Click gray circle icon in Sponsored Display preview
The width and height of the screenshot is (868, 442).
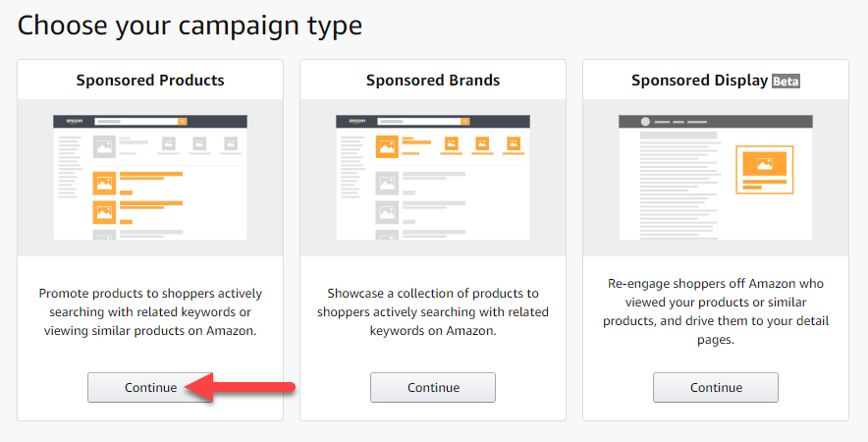(x=645, y=122)
